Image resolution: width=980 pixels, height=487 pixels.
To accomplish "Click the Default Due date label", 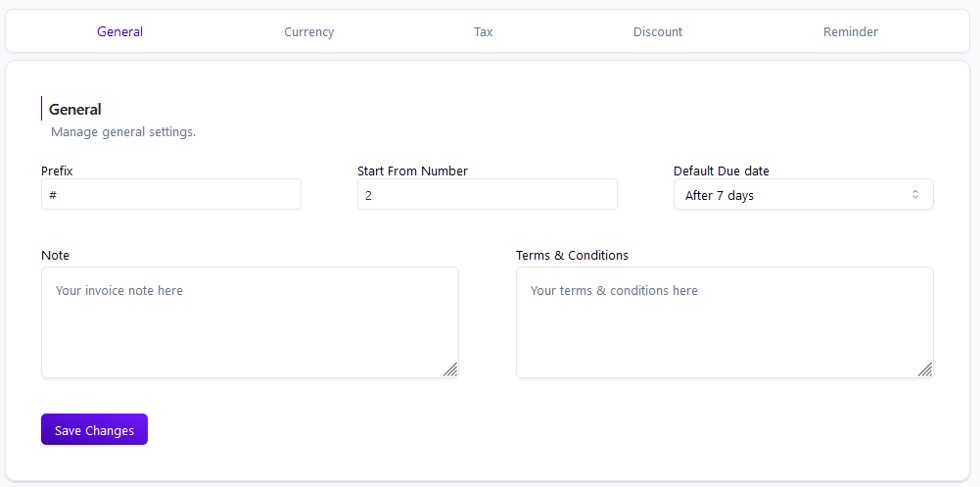I will [722, 170].
